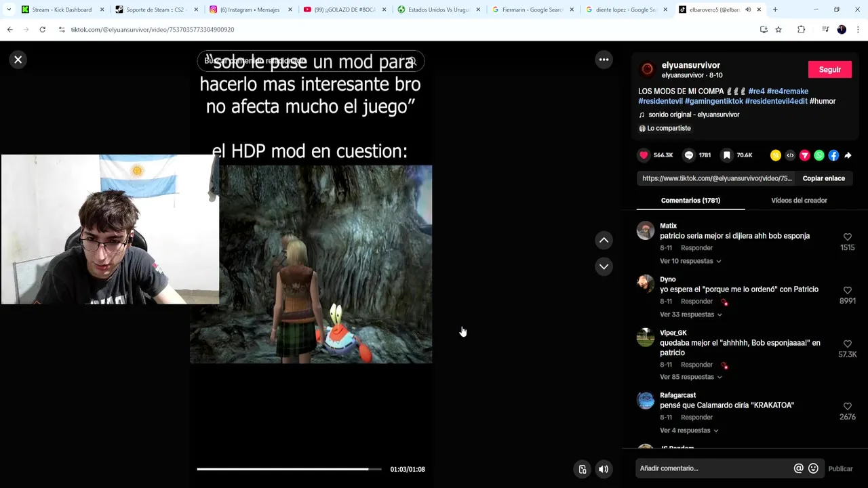Open elyuansurvivor's profile avatar

(648, 70)
